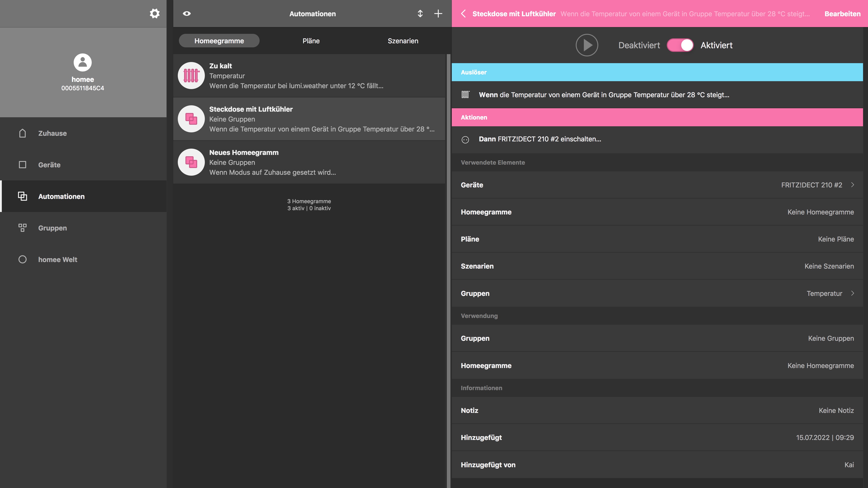Toggle the eye visibility icon

coord(187,14)
